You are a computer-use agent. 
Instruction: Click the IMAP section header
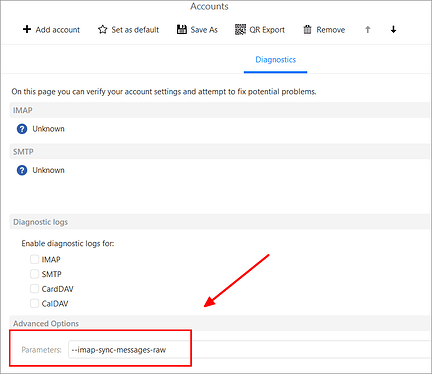point(220,110)
